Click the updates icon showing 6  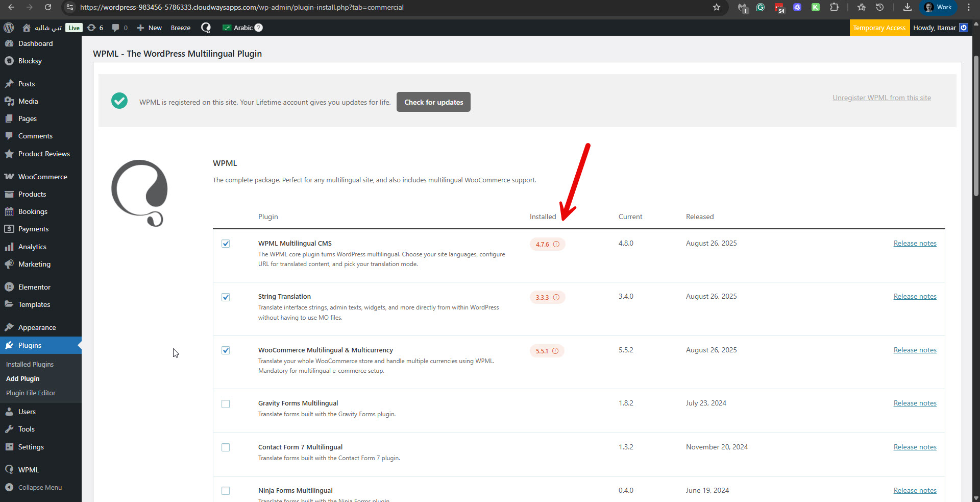click(x=95, y=28)
